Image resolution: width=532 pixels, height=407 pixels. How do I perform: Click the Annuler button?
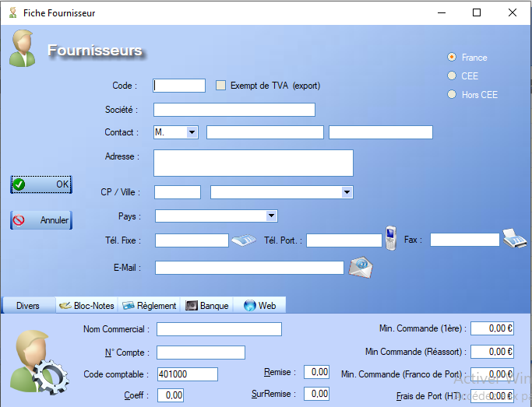41,220
